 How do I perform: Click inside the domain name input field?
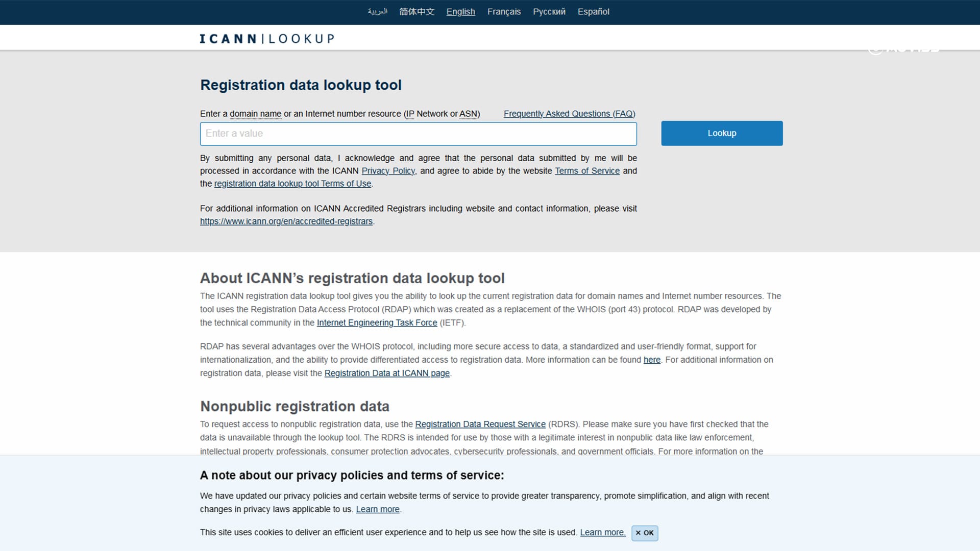(418, 134)
